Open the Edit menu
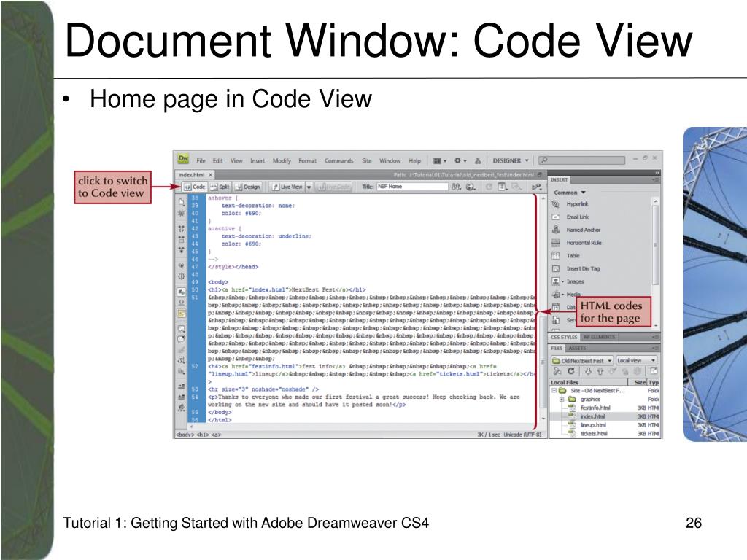Image resolution: width=747 pixels, height=560 pixels. (217, 161)
